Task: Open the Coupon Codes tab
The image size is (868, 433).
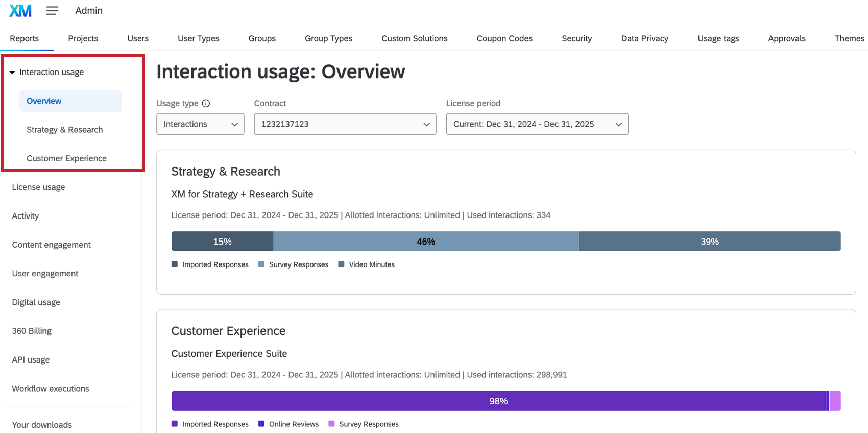Action: click(x=504, y=38)
